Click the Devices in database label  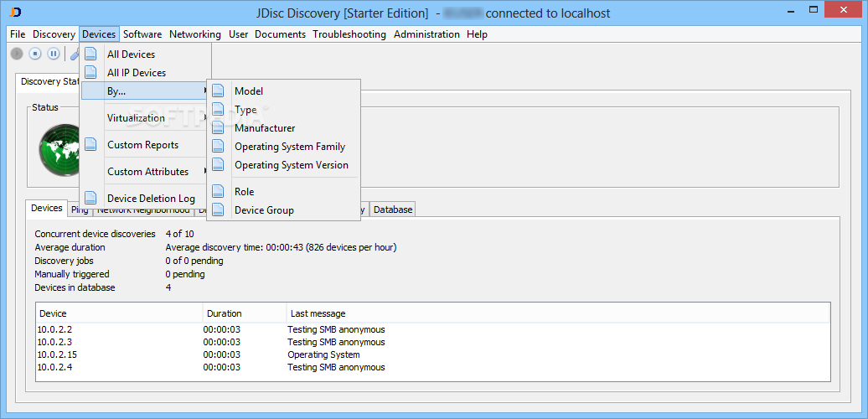[x=75, y=287]
